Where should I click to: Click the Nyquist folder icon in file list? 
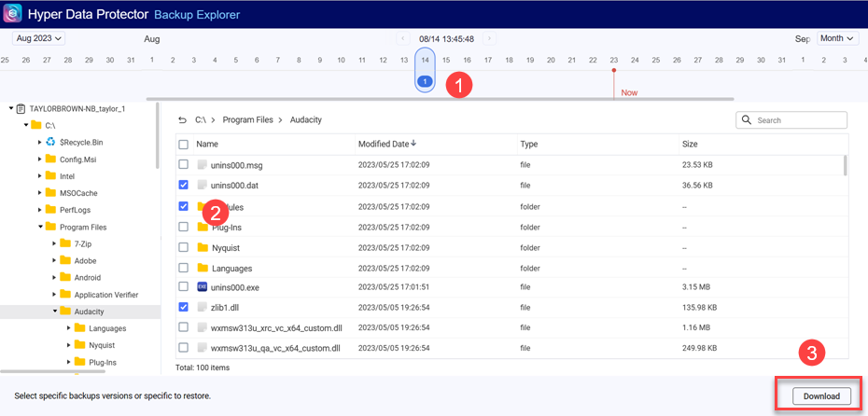[203, 247]
